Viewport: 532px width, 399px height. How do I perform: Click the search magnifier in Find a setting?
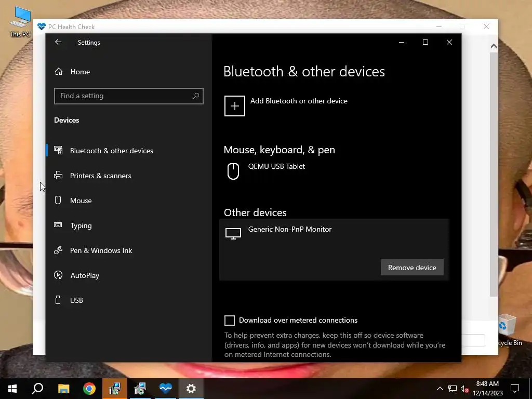(196, 96)
